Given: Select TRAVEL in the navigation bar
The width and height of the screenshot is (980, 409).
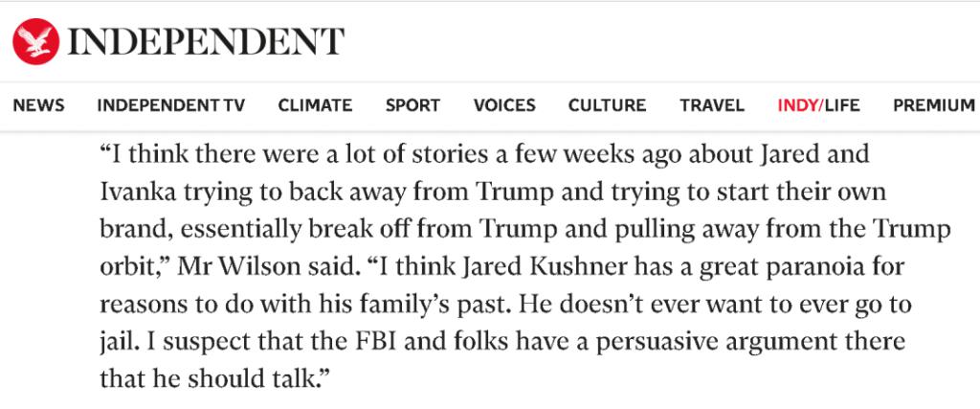Looking at the screenshot, I should (712, 105).
